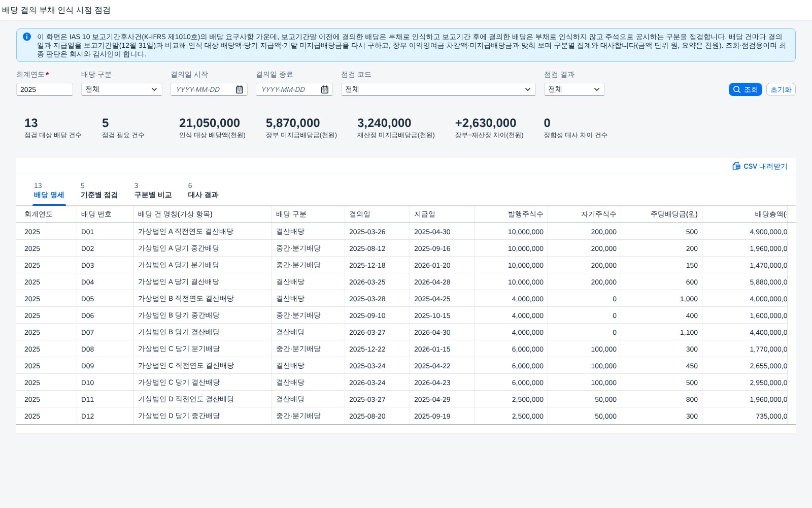Select the 배당 명세 tab
This screenshot has width=812, height=508.
point(49,191)
